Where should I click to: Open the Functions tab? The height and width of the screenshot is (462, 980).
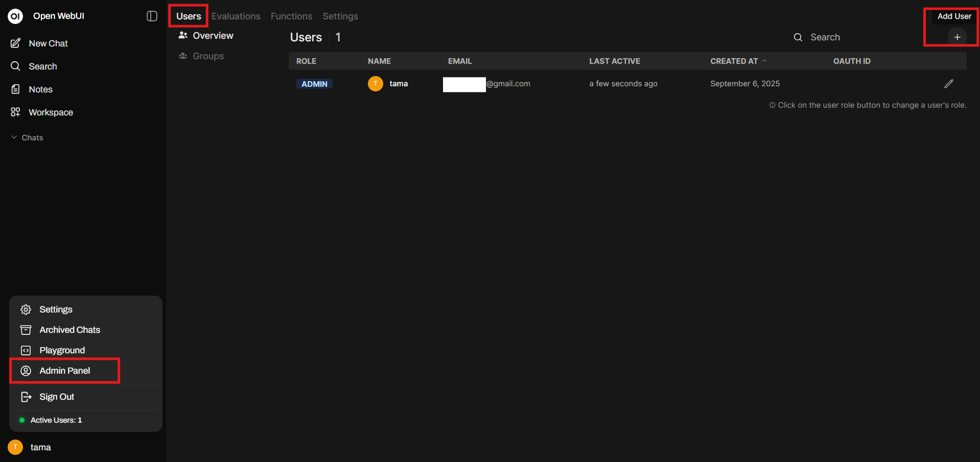tap(291, 16)
